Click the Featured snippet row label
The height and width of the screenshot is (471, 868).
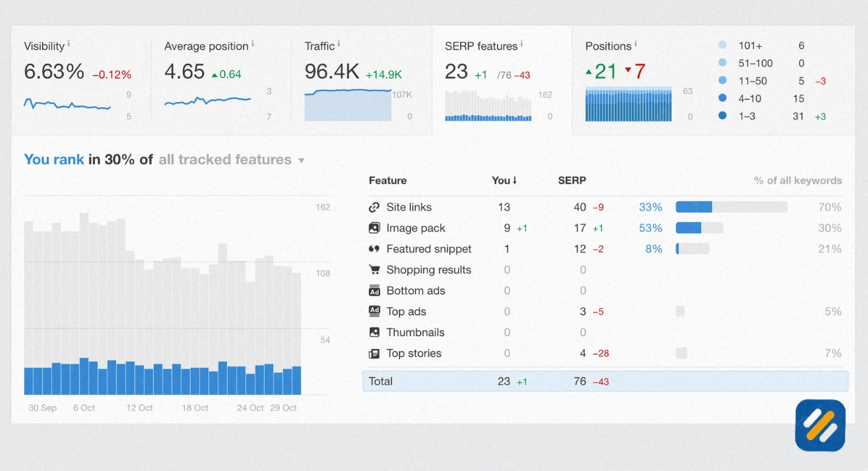coord(428,249)
